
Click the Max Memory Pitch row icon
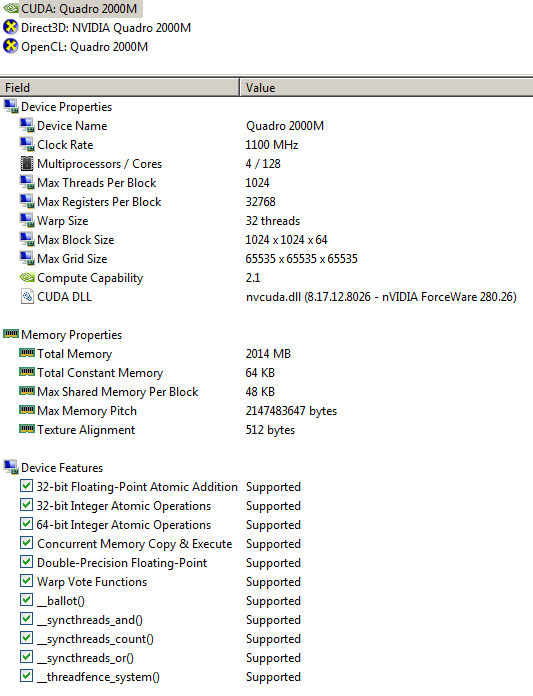tap(27, 410)
